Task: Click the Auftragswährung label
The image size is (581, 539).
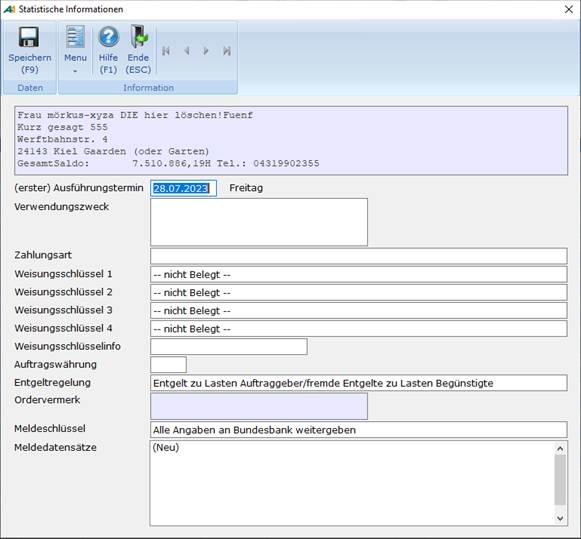Action: coord(55,365)
